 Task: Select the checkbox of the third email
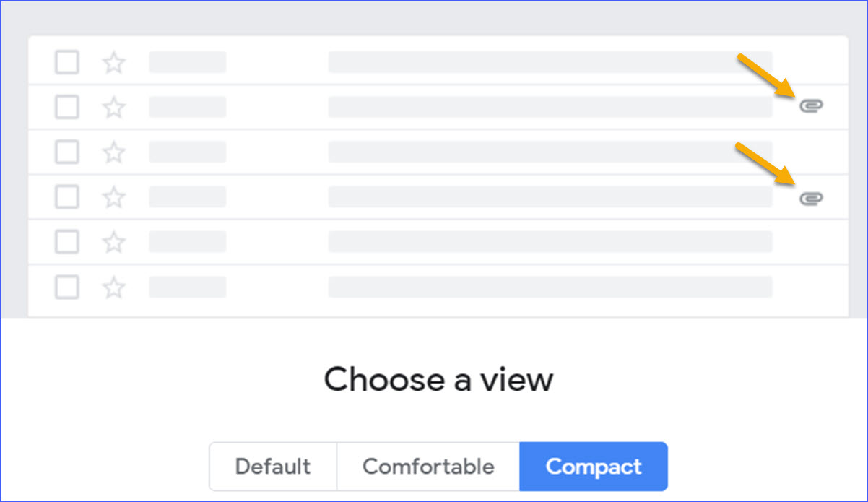pos(66,152)
